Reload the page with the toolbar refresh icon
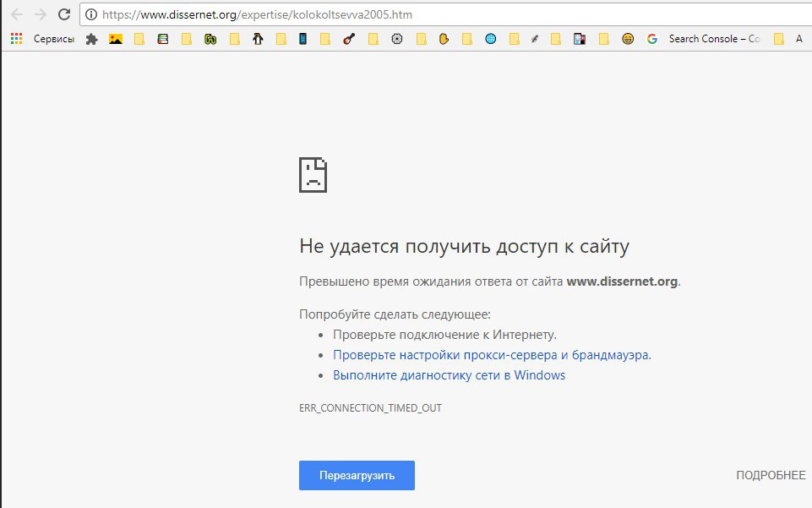The image size is (812, 508). [x=64, y=14]
